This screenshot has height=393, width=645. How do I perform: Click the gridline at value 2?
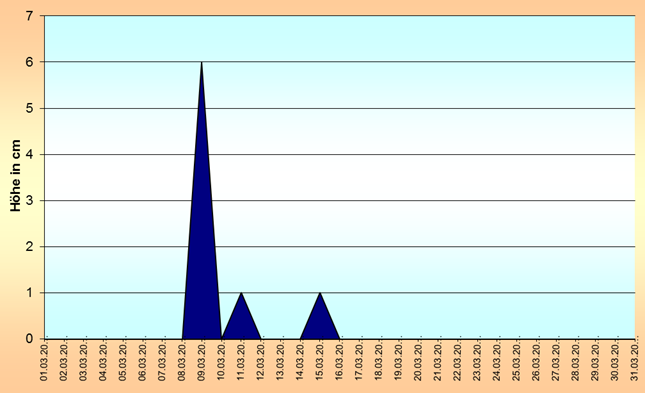[340, 246]
